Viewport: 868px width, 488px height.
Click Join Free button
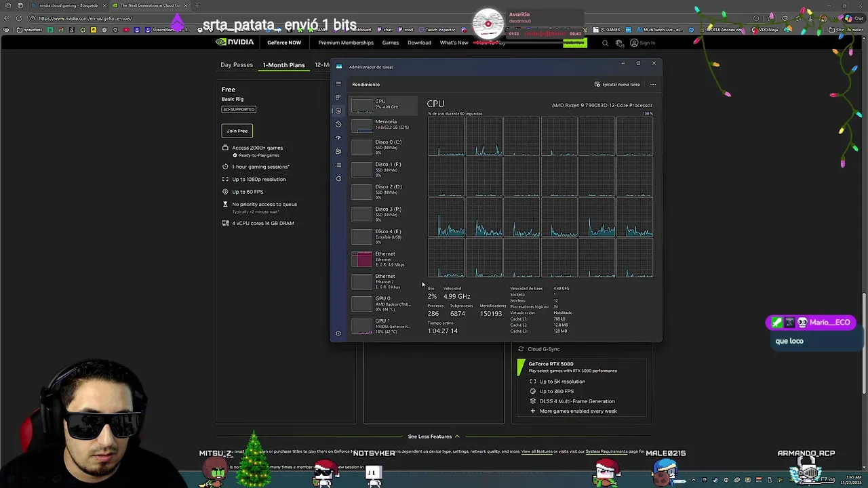(237, 131)
